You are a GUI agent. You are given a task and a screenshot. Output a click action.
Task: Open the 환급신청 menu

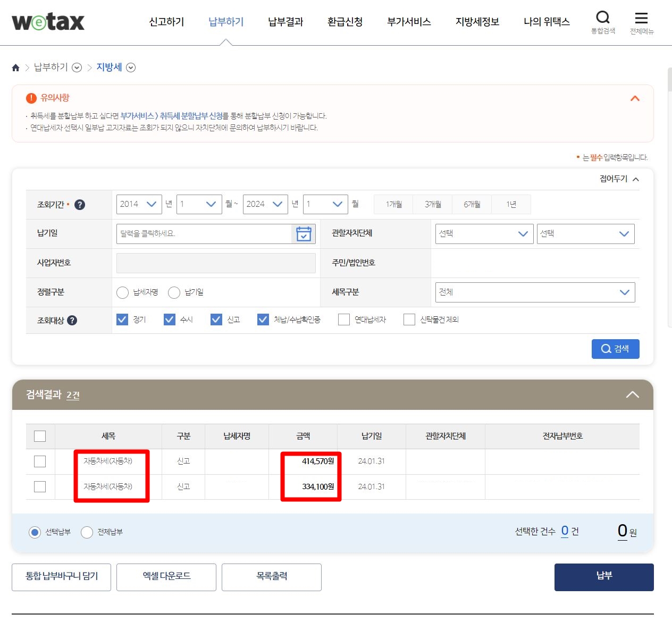[345, 22]
